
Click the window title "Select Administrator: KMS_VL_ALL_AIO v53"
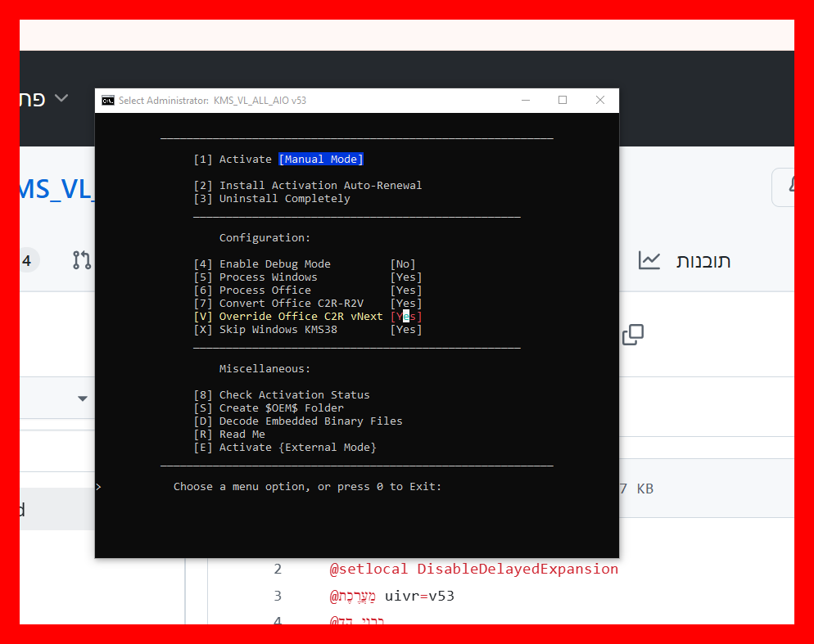click(212, 101)
